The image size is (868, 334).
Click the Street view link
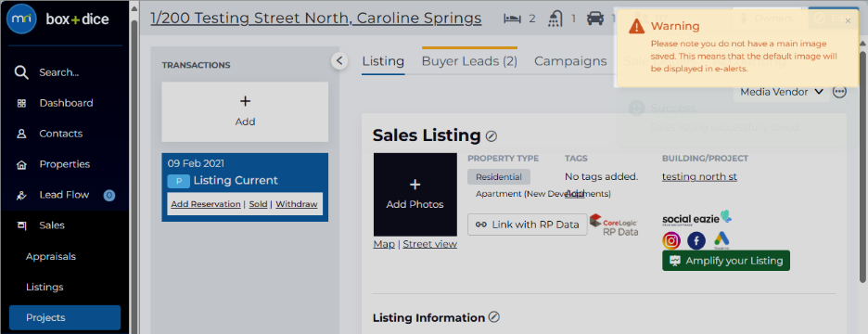coord(430,244)
